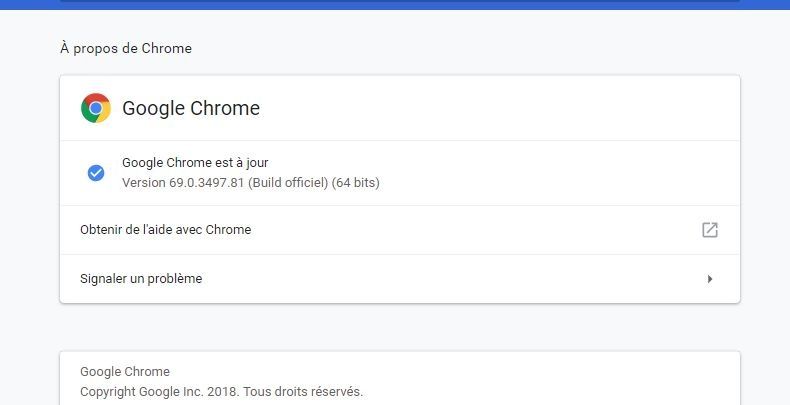
Task: Click the word Copyright in the bottom card
Action: coord(108,392)
